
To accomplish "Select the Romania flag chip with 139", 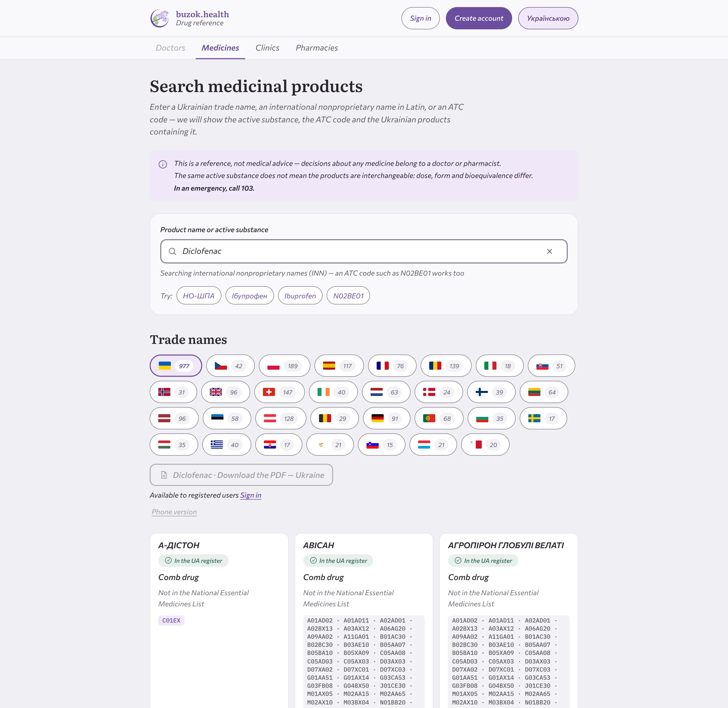I will [446, 366].
